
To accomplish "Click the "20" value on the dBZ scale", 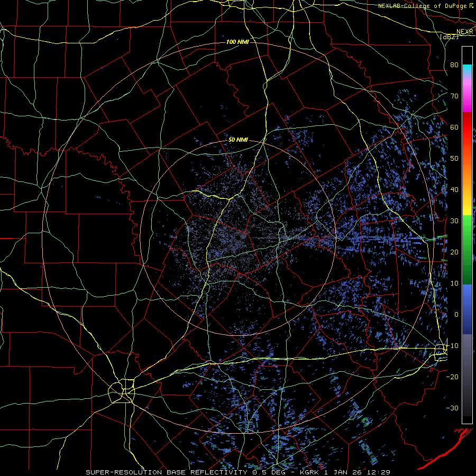I will (454, 252).
